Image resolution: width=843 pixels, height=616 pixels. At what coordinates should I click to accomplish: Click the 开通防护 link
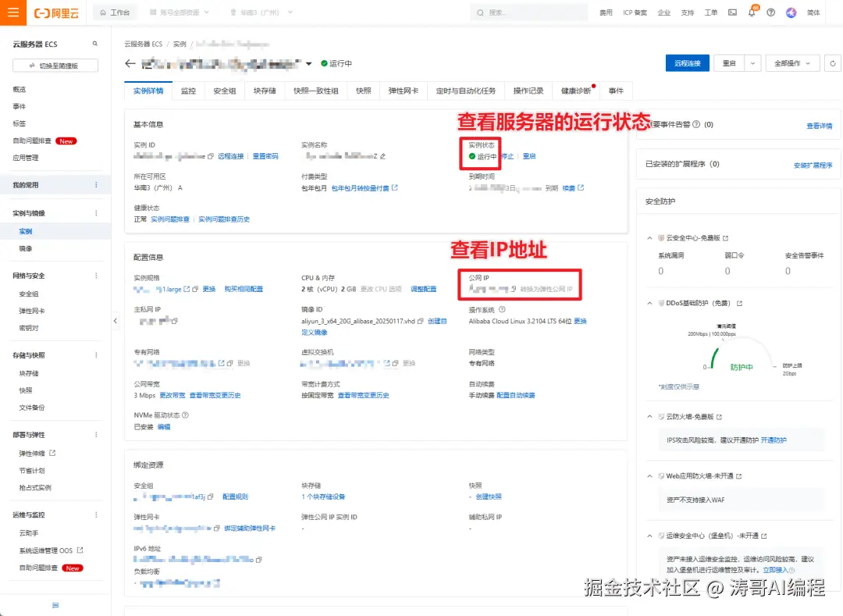click(x=774, y=440)
